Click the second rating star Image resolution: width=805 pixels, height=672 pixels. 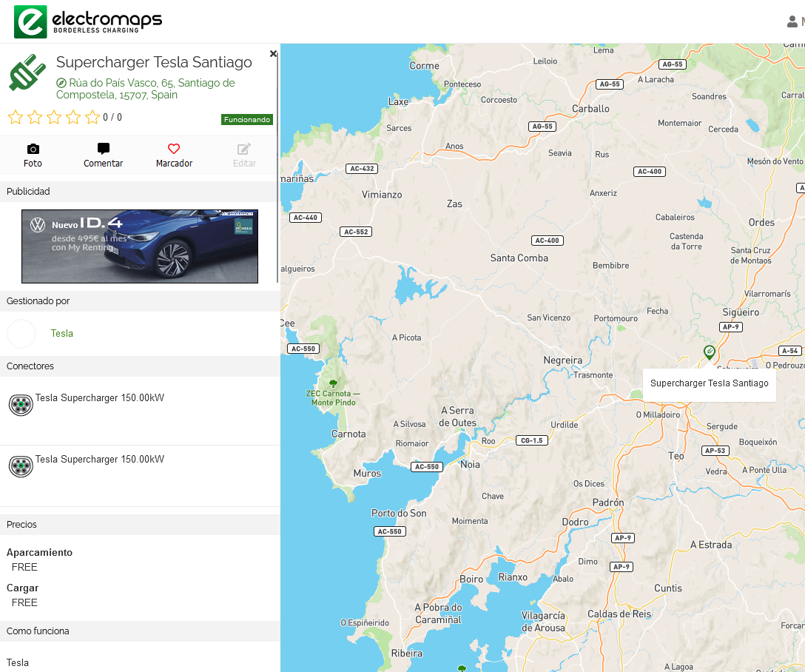point(35,117)
